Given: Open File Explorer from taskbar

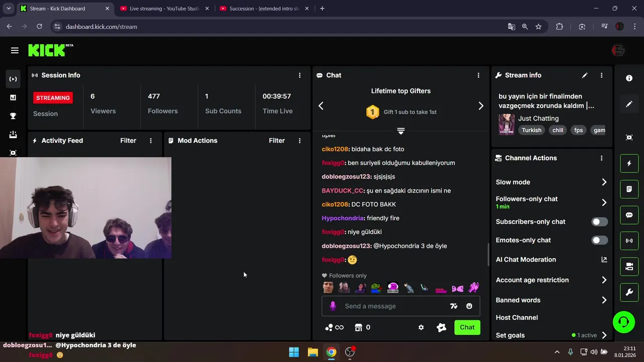Looking at the screenshot, I should pos(312,352).
